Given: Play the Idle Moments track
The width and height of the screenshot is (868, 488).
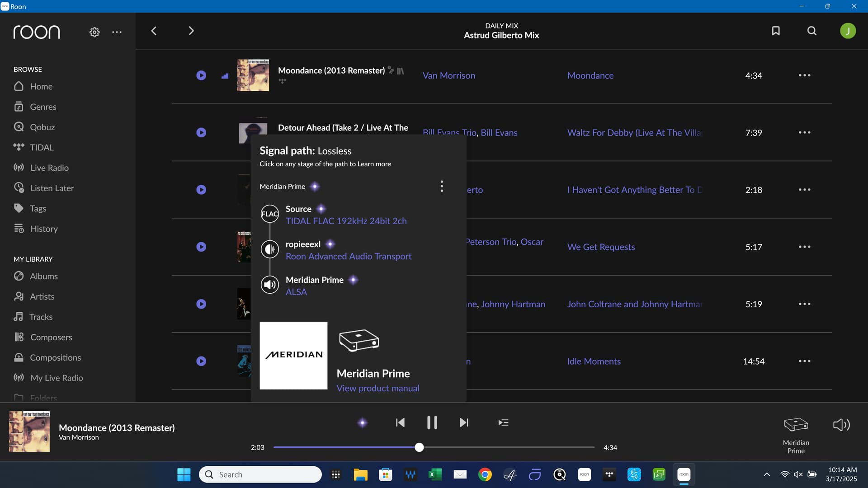Looking at the screenshot, I should 201,361.
